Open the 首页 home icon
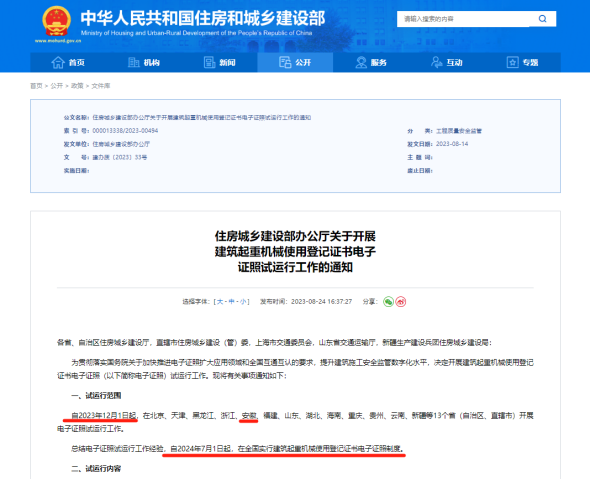The image size is (591, 479). (x=58, y=62)
